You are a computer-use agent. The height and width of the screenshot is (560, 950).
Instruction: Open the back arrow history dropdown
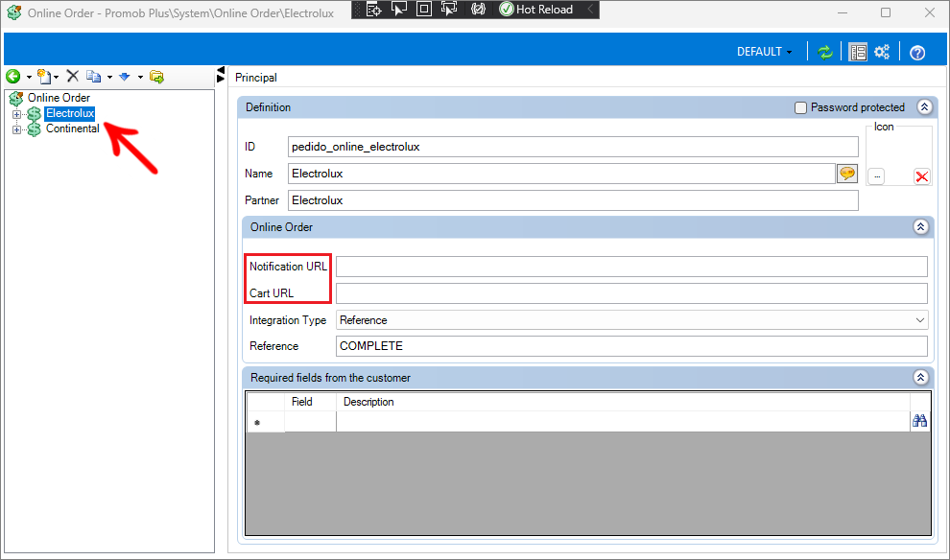(29, 77)
